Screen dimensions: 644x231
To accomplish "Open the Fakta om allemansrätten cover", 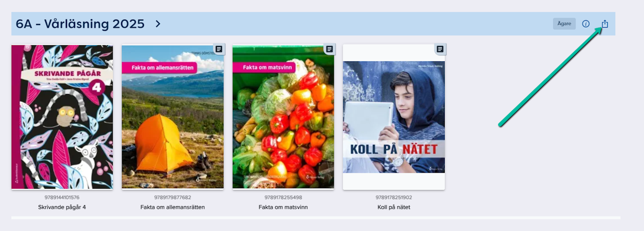I will pyautogui.click(x=173, y=117).
